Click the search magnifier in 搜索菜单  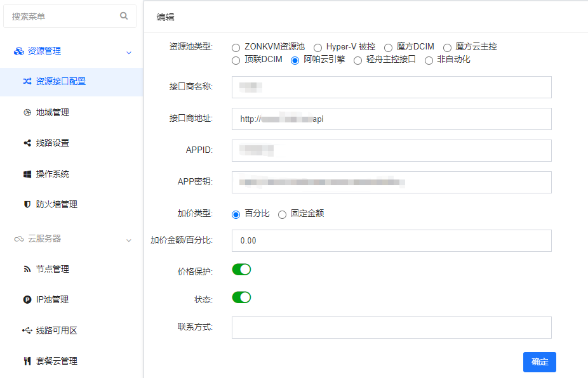click(124, 15)
